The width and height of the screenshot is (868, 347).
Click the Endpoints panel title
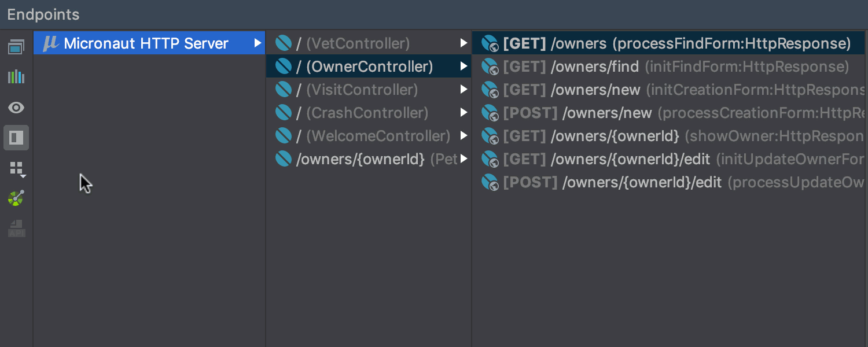43,14
